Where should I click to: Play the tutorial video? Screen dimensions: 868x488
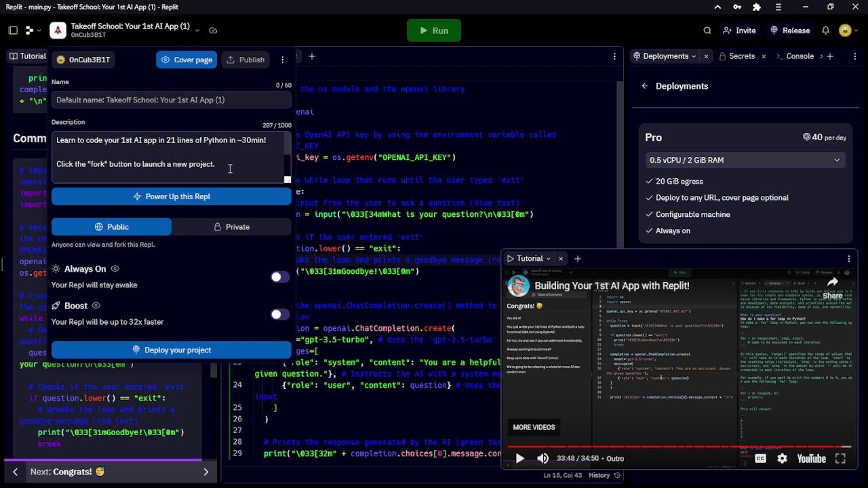pos(520,459)
